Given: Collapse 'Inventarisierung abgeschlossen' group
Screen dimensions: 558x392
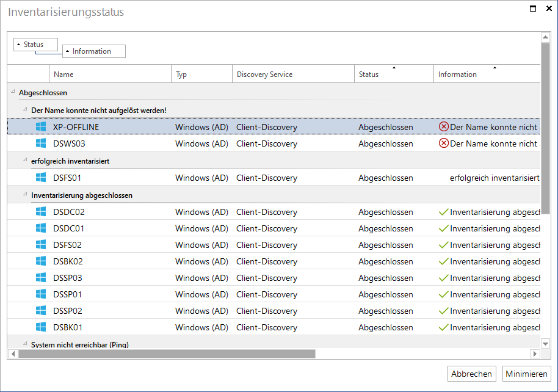Looking at the screenshot, I should [25, 194].
